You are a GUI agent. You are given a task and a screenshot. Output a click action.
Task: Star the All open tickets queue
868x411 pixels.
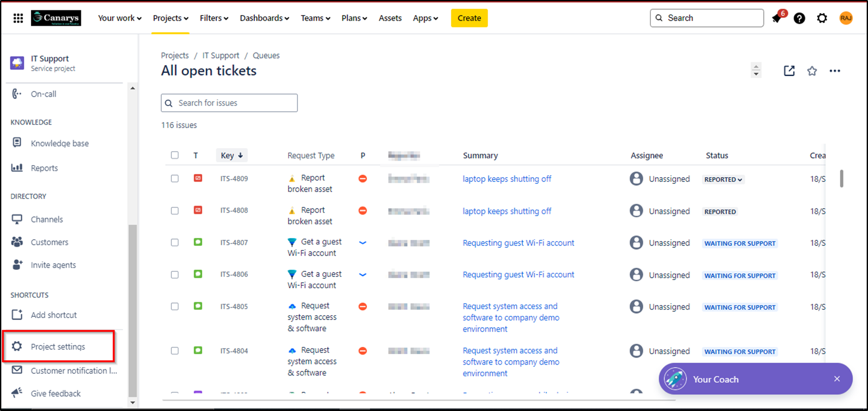pyautogui.click(x=812, y=71)
